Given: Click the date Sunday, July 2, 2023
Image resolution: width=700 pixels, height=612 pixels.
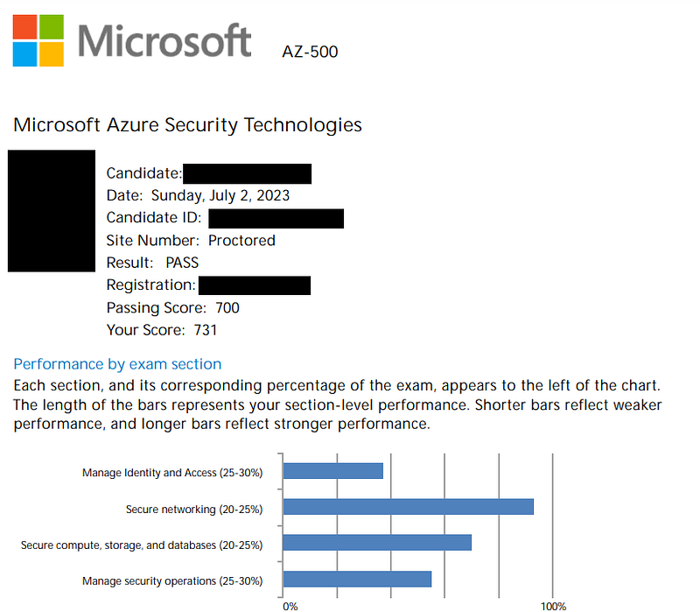Looking at the screenshot, I should 220,195.
